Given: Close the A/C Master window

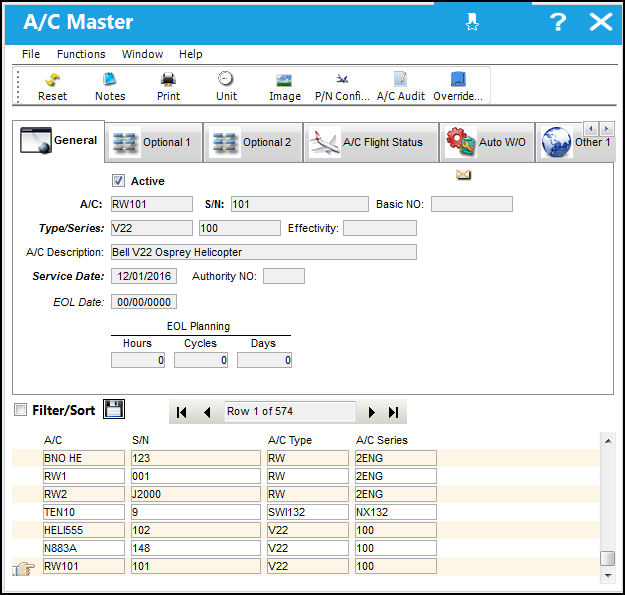Looking at the screenshot, I should click(601, 22).
